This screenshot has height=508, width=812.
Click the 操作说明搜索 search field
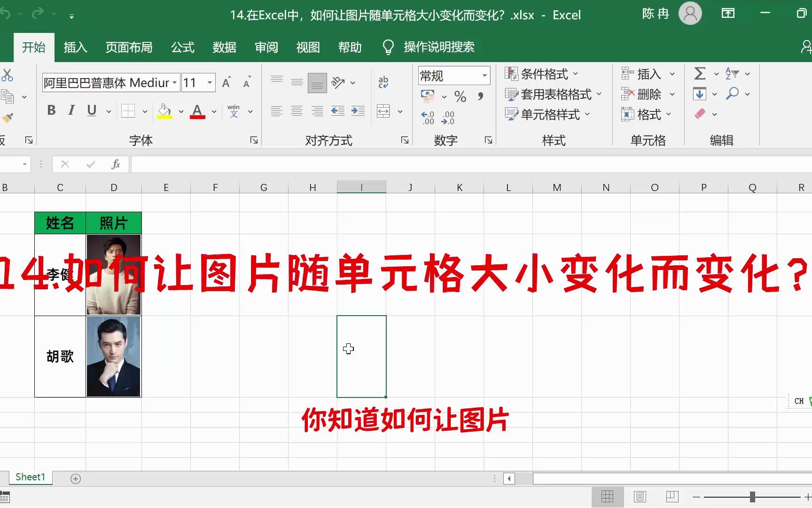coord(438,47)
